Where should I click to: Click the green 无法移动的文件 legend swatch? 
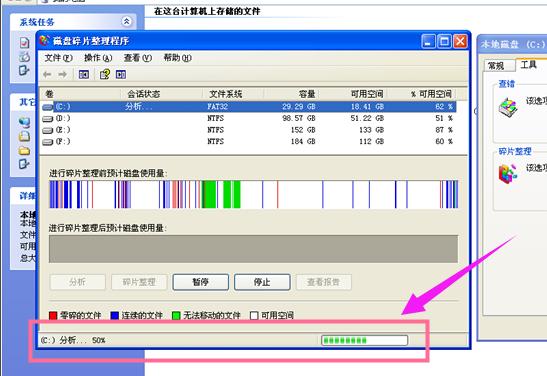[x=176, y=316]
